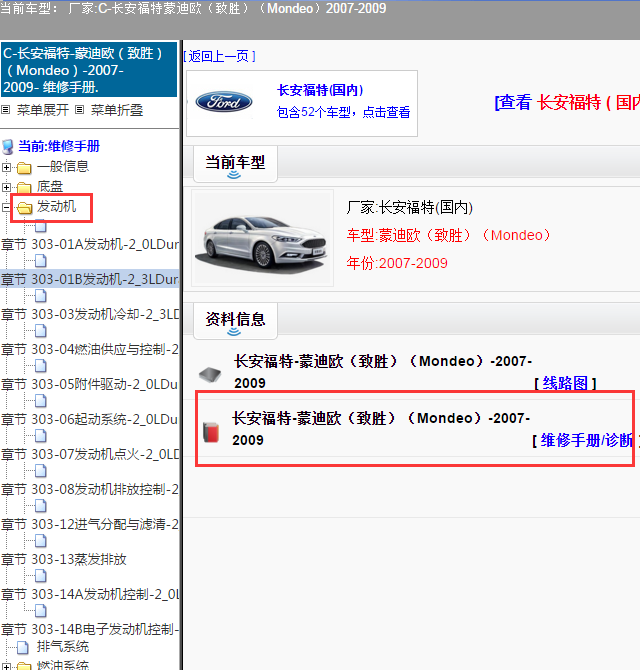Screen dimensions: 640x670
Task: Click the Ford logo icon
Action: [223, 102]
